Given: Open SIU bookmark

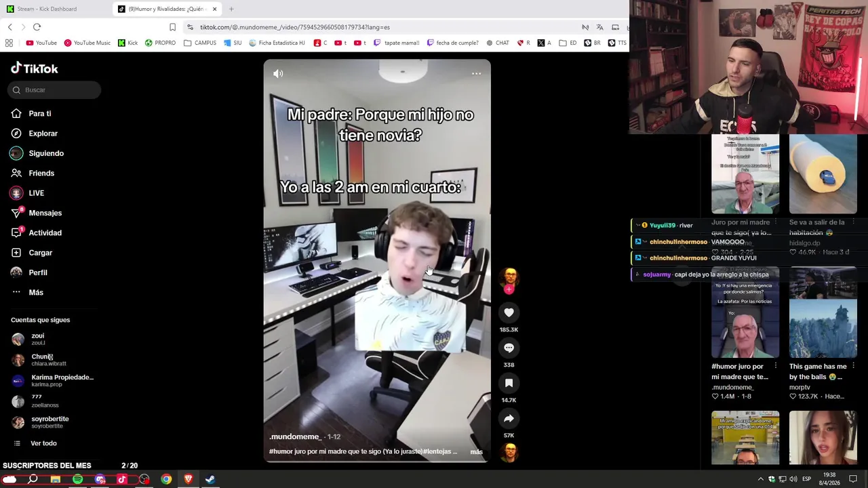Looking at the screenshot, I should [x=232, y=43].
